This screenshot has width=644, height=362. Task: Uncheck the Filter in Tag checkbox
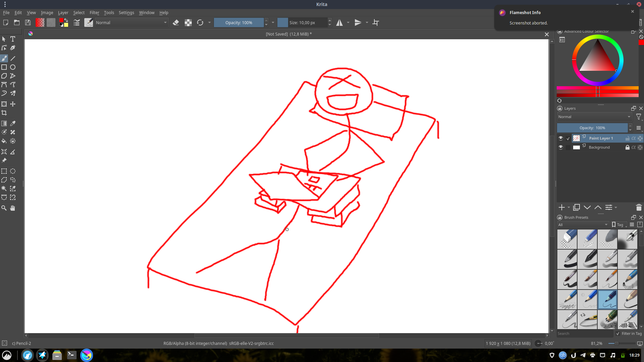point(618,333)
